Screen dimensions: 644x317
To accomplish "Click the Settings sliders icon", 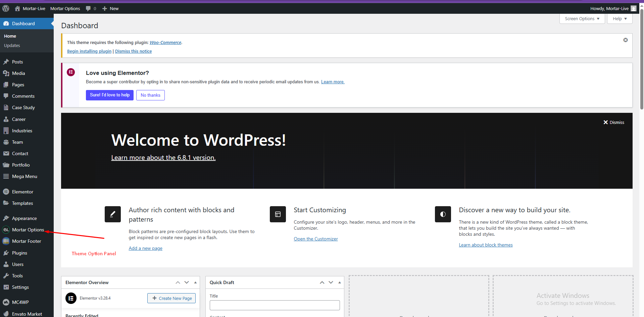I will point(6,287).
